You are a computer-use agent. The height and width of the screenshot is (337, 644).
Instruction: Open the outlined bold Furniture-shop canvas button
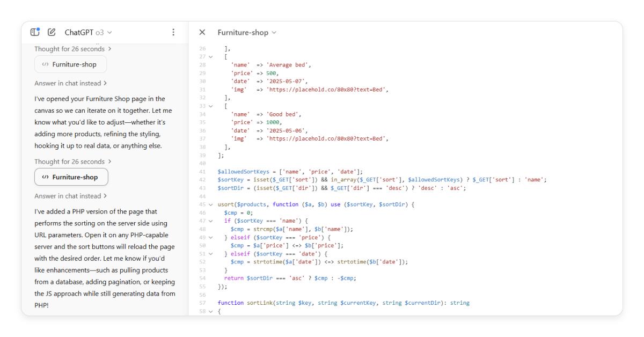point(71,177)
